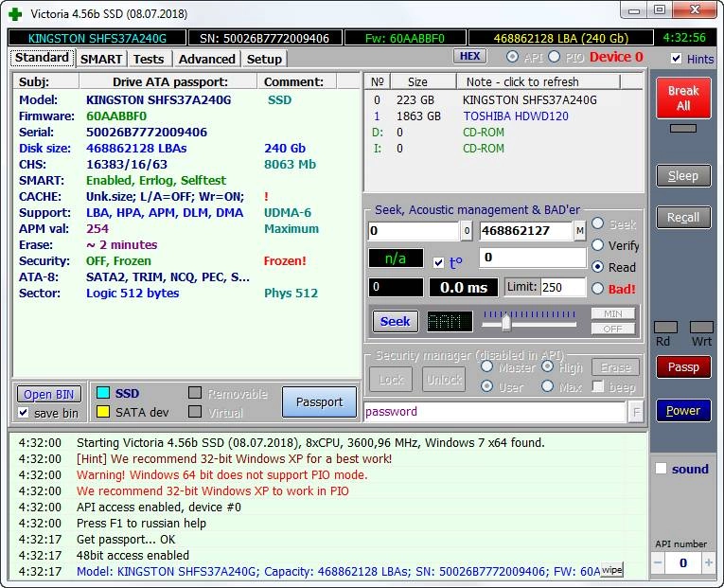The image size is (724, 588).
Task: Click the F button next to password field
Action: 636,412
